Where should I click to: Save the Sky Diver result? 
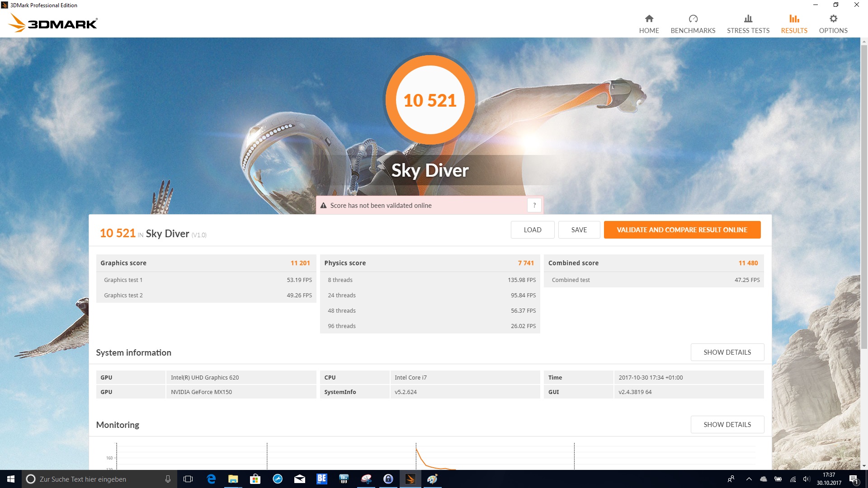pos(579,230)
